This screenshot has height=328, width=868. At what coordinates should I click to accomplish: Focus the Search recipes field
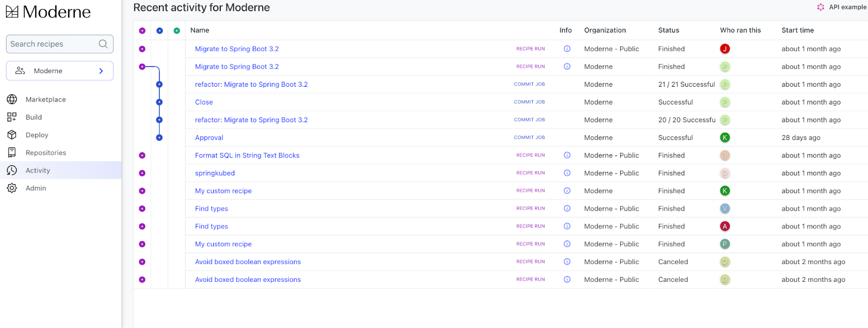(60, 44)
